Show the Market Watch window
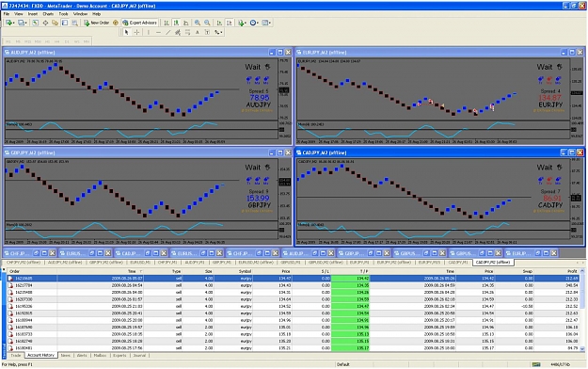The width and height of the screenshot is (588, 369). coord(35,23)
